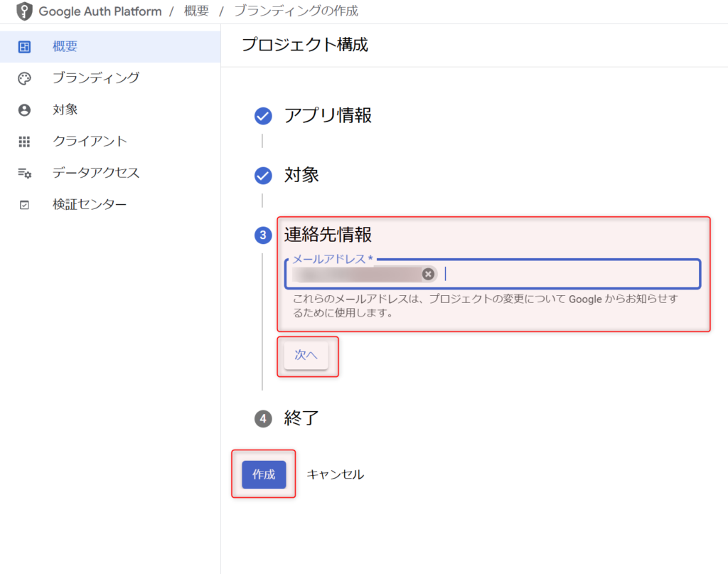This screenshot has width=728, height=574.
Task: Click the clear (X) icon in email field
Action: pos(429,273)
